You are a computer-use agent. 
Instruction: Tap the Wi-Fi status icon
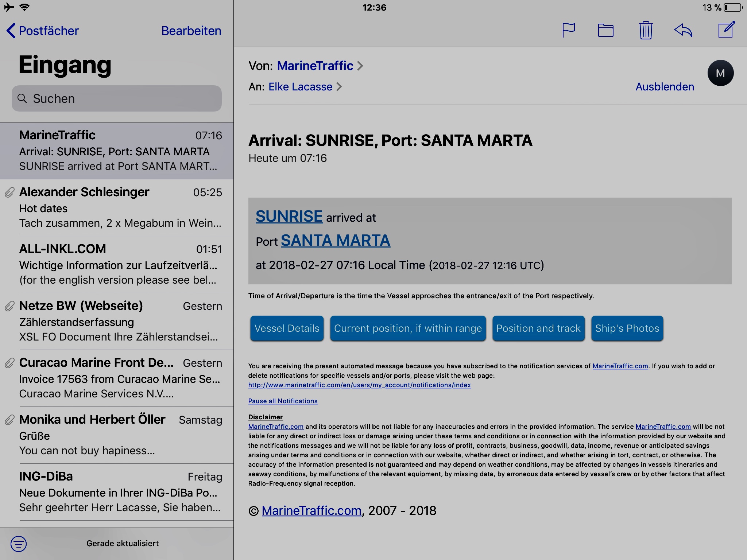[x=24, y=7]
